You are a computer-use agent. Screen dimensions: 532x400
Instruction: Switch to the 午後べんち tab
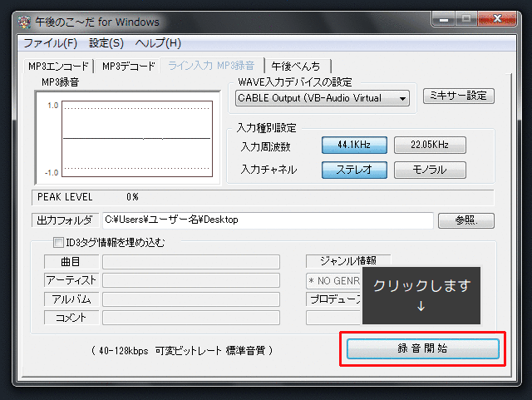click(x=298, y=67)
